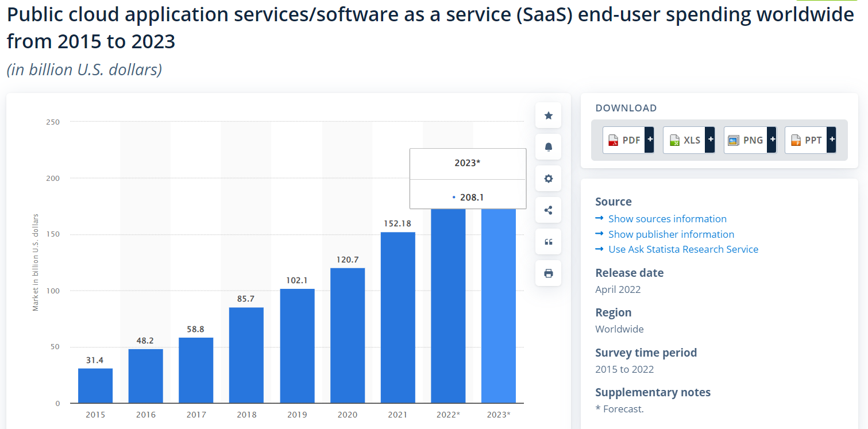
Task: Download the statistic as XLS
Action: pyautogui.click(x=689, y=140)
